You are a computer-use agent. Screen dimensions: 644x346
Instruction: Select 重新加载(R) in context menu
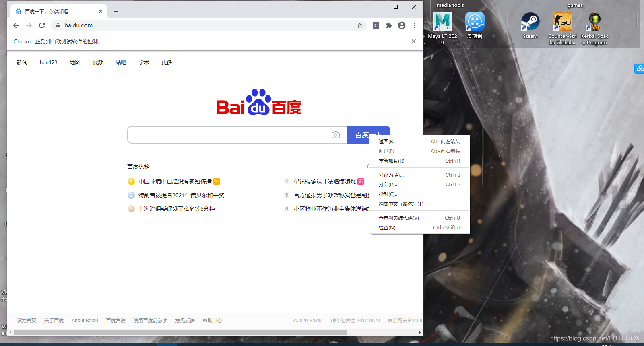click(x=419, y=161)
